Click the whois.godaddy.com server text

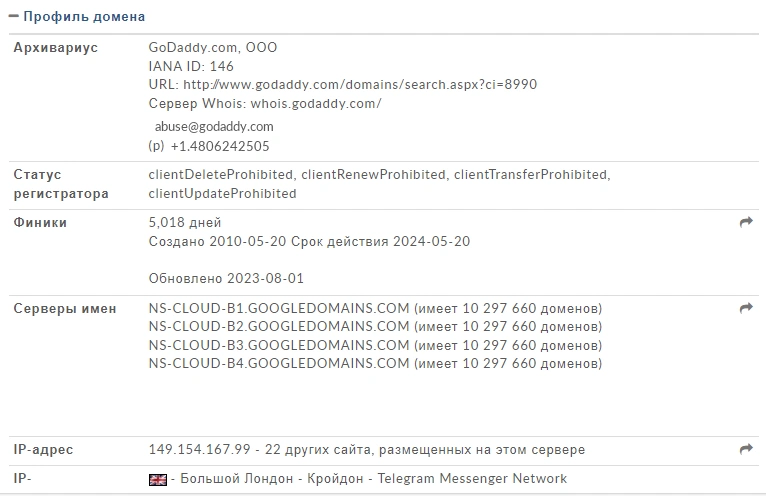coord(316,104)
